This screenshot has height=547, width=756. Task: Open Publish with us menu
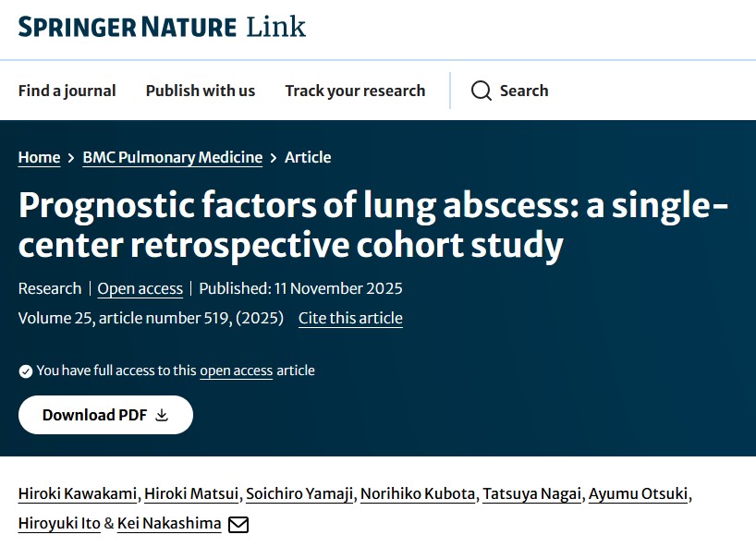tap(201, 91)
